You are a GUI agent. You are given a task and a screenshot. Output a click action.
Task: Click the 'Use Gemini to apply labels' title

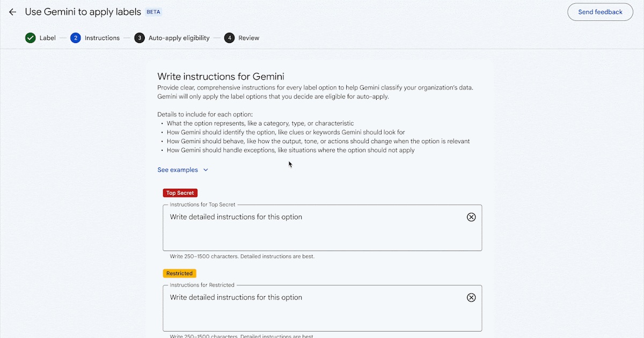pos(83,12)
